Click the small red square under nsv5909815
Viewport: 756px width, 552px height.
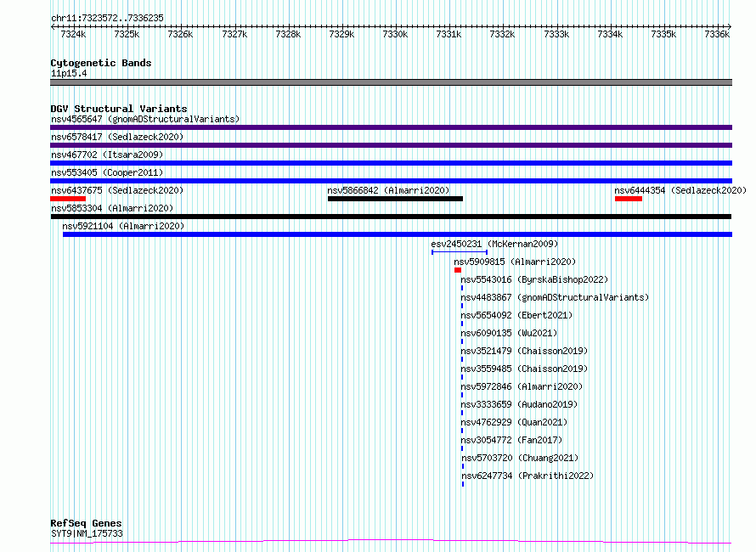point(458,270)
